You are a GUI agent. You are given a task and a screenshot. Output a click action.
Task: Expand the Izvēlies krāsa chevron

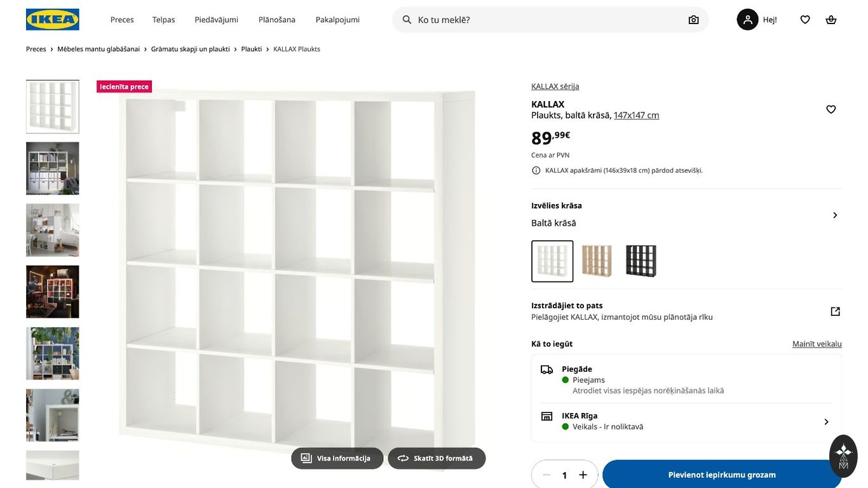coord(835,215)
